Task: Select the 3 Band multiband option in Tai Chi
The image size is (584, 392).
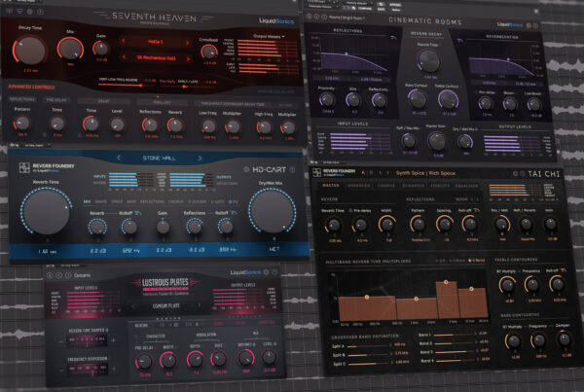Action: click(456, 261)
